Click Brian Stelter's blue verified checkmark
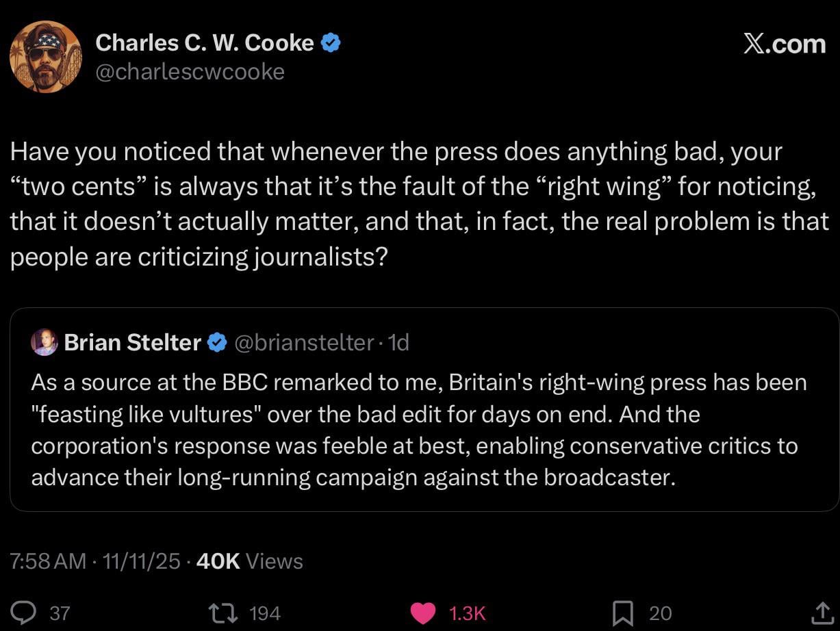Screen dimensions: 840x631 pyautogui.click(x=217, y=342)
